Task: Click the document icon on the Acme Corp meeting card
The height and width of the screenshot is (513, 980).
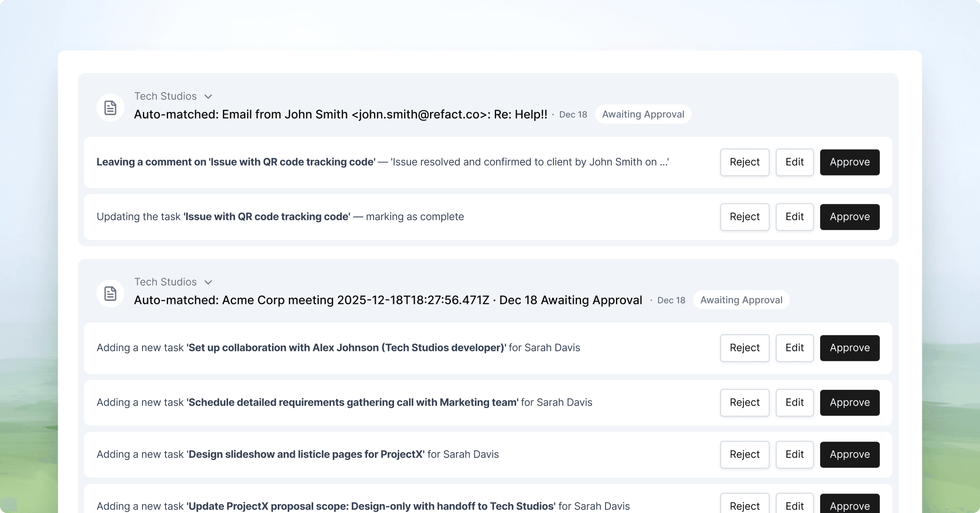Action: click(110, 293)
